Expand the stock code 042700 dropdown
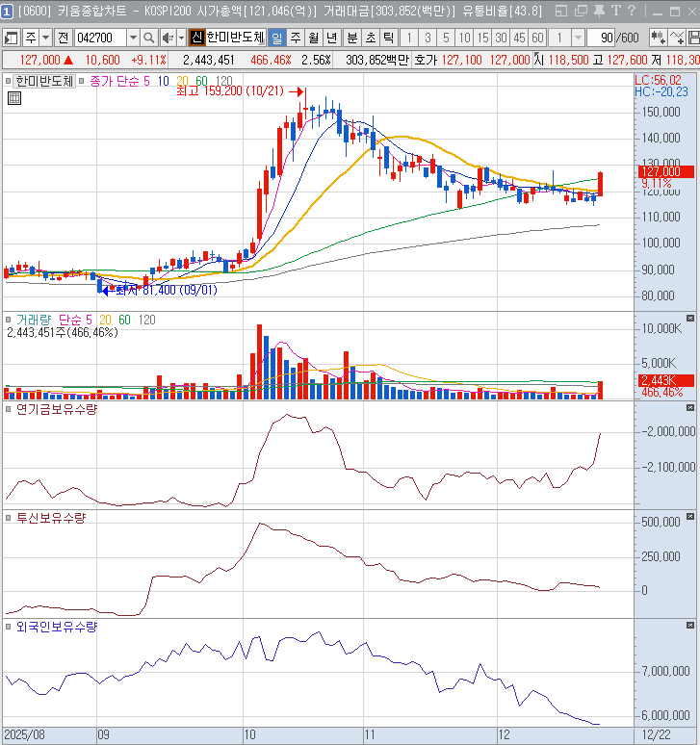700x745 pixels. pos(133,38)
